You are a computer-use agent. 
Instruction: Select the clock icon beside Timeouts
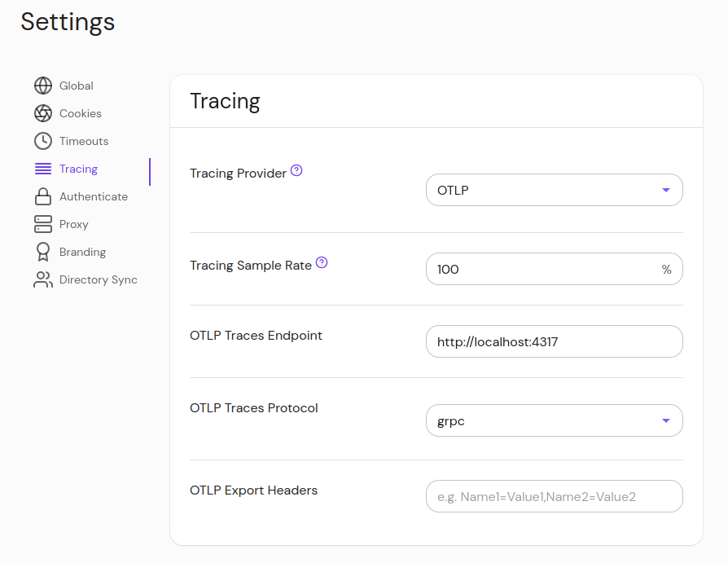[42, 140]
